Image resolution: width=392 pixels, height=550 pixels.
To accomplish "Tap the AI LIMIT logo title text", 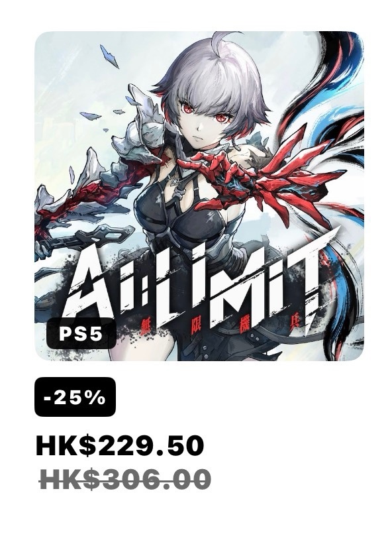I will click(201, 280).
